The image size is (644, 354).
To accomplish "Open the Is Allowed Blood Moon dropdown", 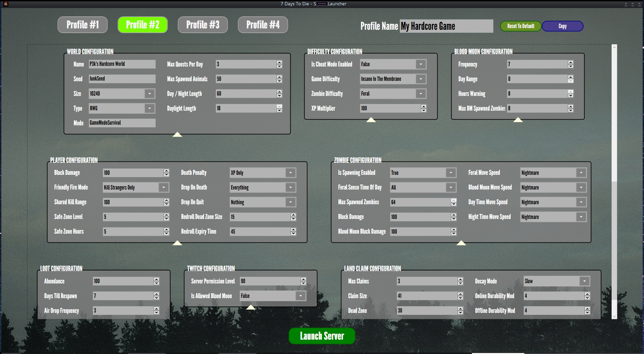I will coord(273,296).
